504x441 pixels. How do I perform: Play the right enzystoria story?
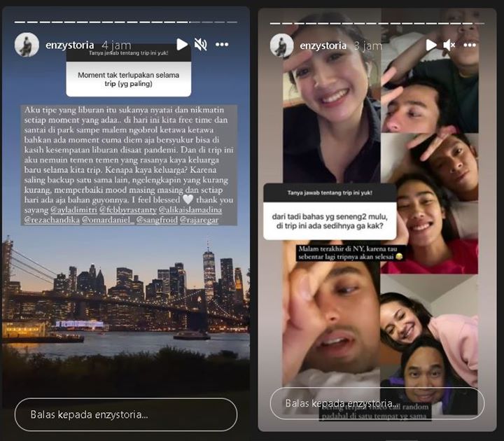pos(431,45)
